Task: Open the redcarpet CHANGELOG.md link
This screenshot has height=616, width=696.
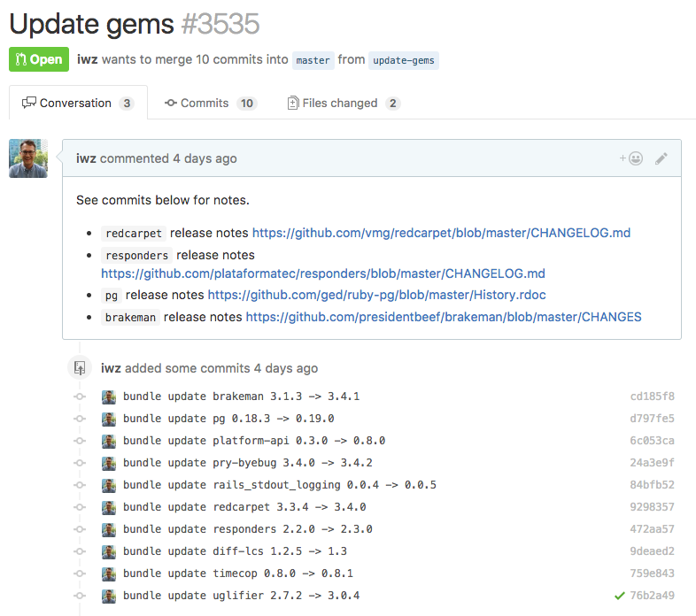Action: [441, 234]
